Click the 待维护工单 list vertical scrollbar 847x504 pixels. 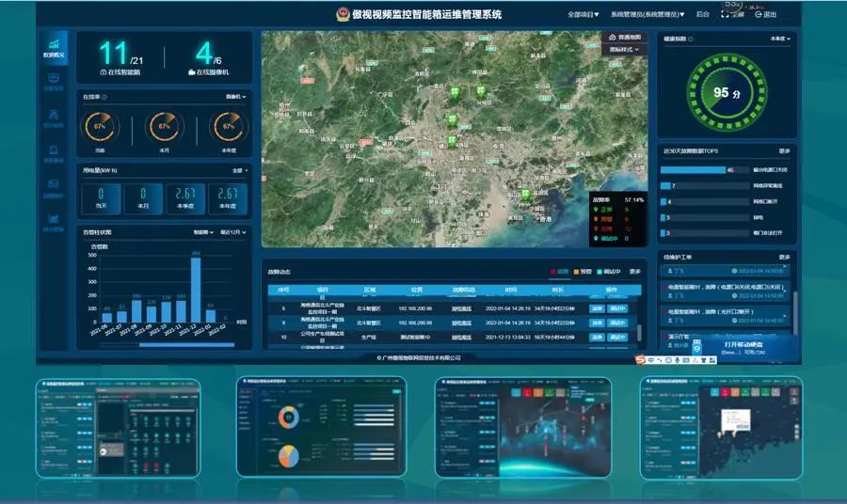tap(794, 313)
